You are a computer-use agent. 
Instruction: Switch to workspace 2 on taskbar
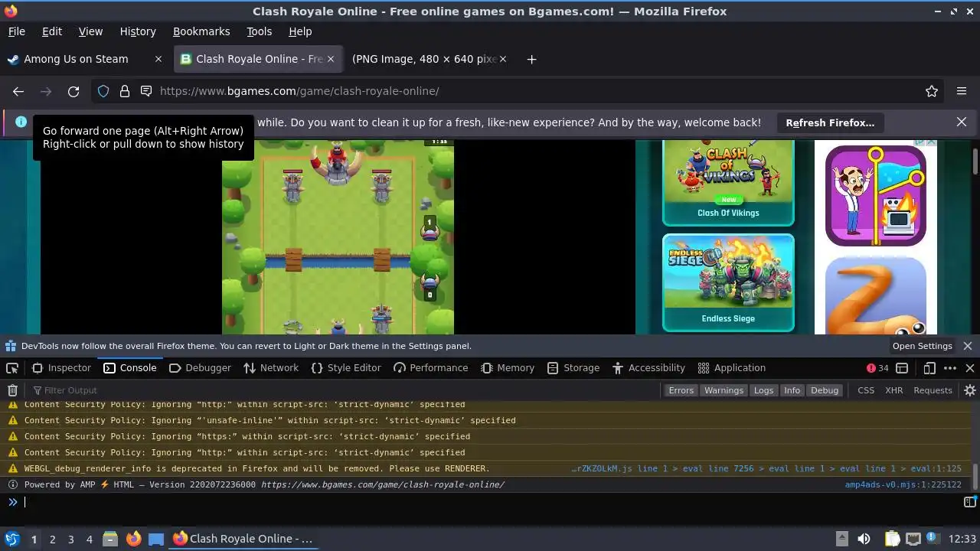pyautogui.click(x=52, y=539)
